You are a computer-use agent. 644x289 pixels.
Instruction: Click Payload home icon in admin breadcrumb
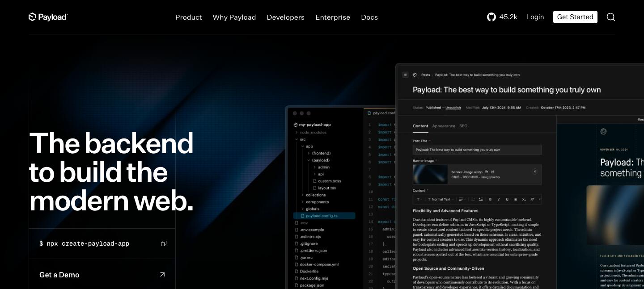click(415, 75)
